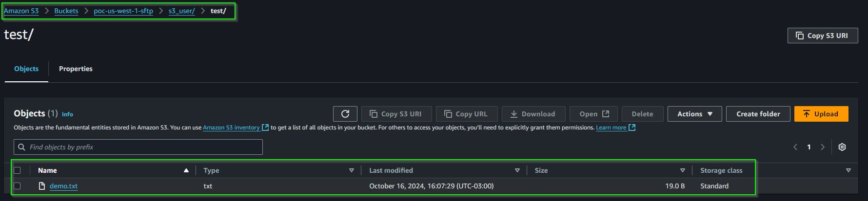Select the demo.txt row checkbox

pyautogui.click(x=17, y=186)
